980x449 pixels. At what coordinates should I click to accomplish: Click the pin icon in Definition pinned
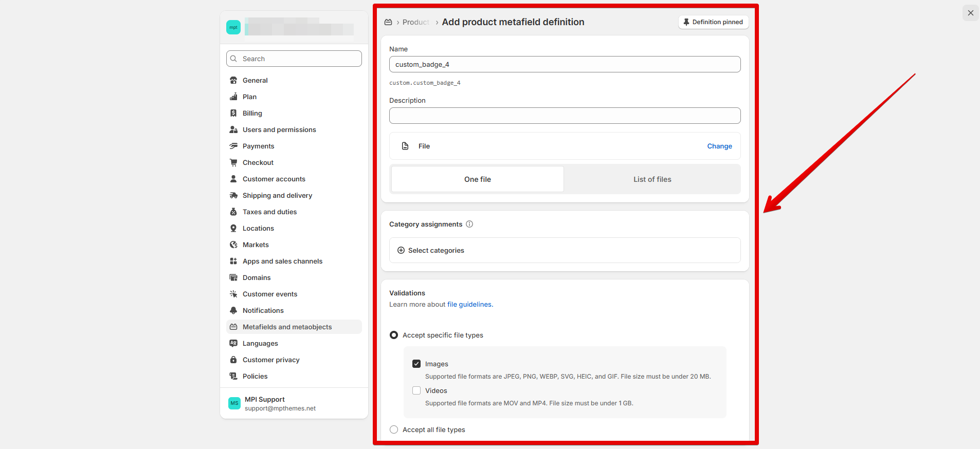coord(686,22)
